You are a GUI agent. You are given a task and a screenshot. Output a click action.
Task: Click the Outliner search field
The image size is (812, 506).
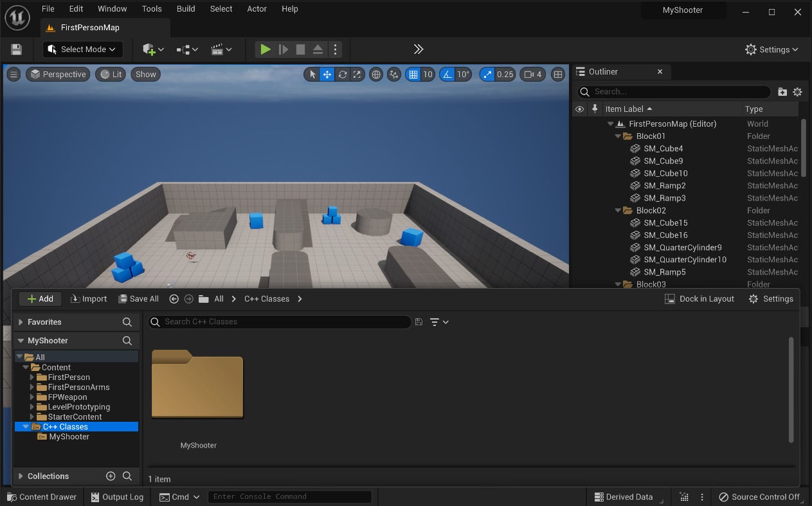[673, 92]
